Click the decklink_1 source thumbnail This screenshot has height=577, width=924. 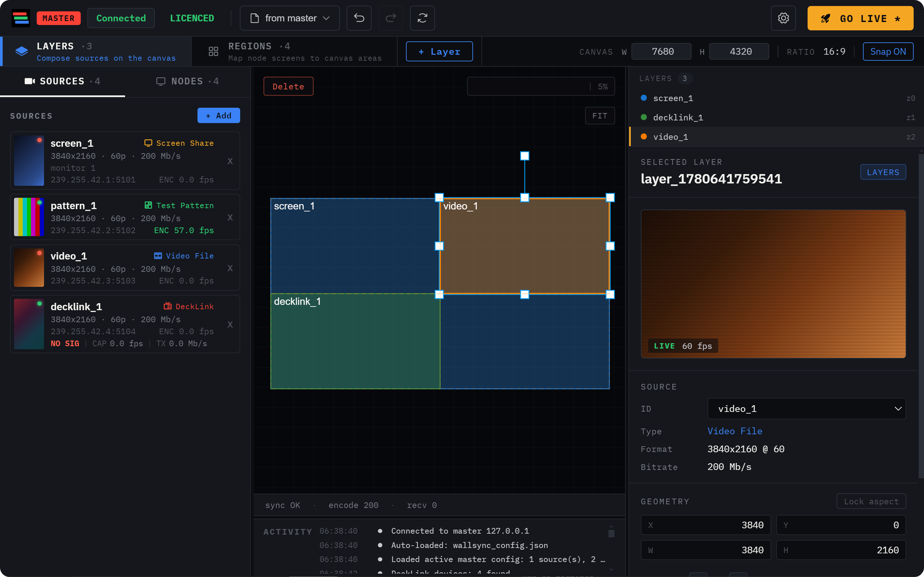click(x=29, y=324)
